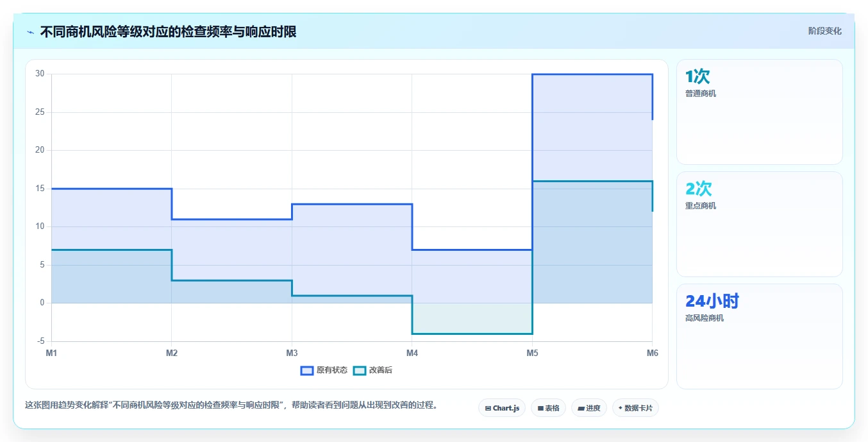Click the y-axis value 10
Viewport: 868px width, 442px height.
(40, 226)
